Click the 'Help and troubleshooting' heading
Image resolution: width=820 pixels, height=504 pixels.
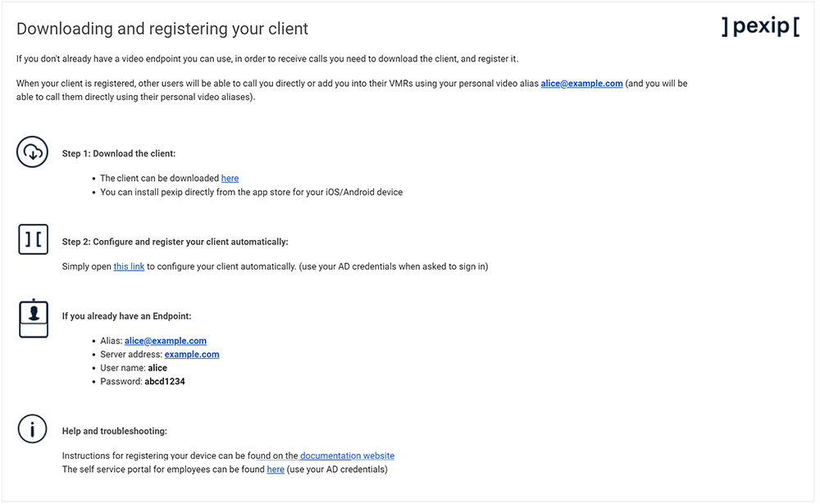click(x=114, y=431)
